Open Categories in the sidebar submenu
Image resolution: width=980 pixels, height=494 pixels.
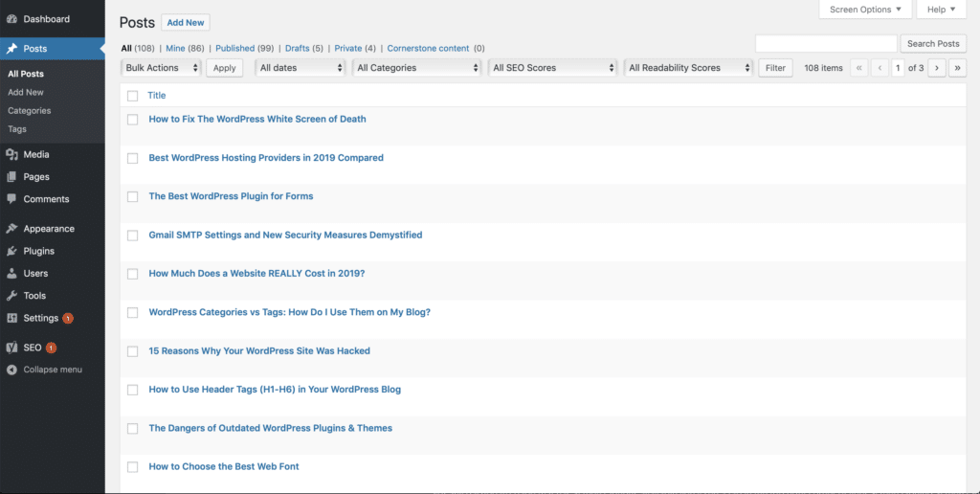[30, 111]
